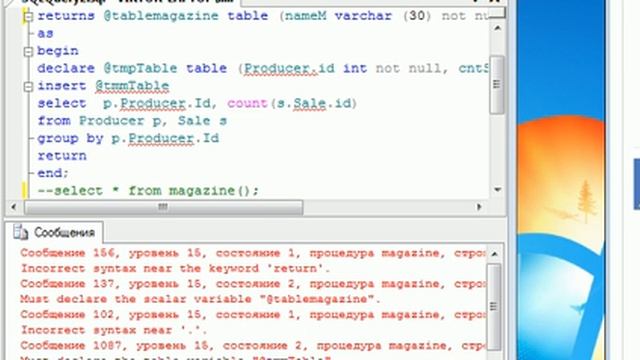This screenshot has width=640, height=360.
Task: Click editor vertical scrollbar thumb
Action: (497, 84)
